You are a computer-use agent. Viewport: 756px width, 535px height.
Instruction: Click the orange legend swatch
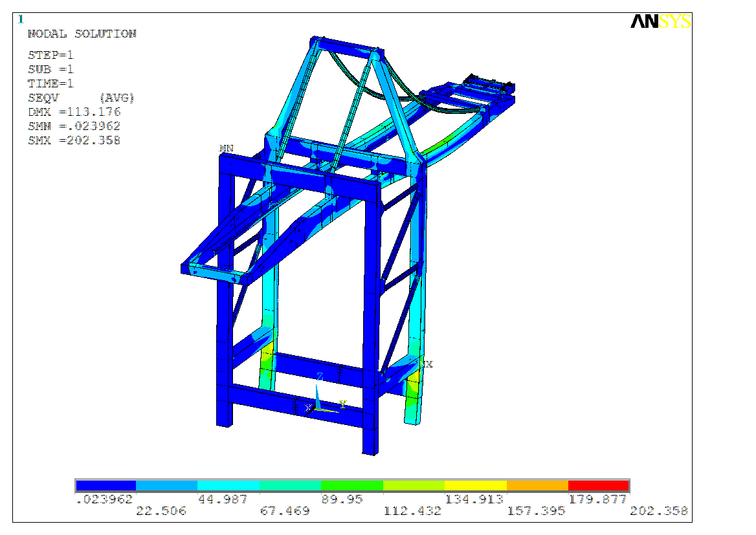(x=538, y=485)
